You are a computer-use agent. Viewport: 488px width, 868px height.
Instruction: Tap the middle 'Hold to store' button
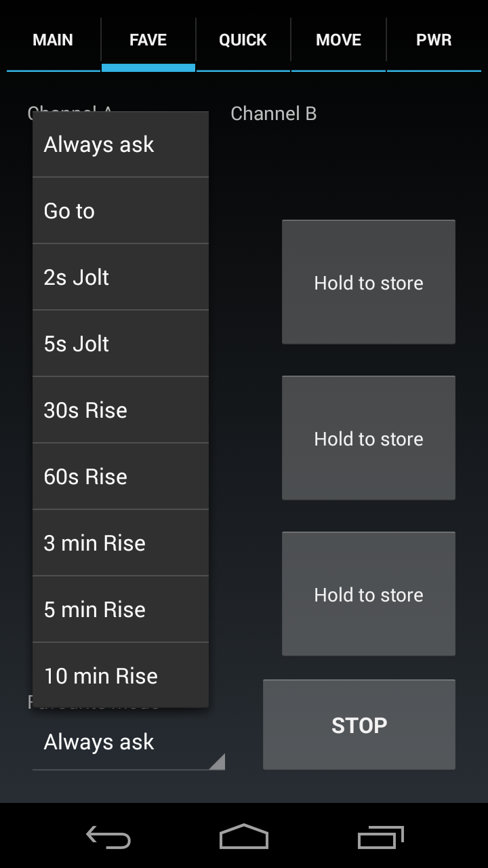368,438
